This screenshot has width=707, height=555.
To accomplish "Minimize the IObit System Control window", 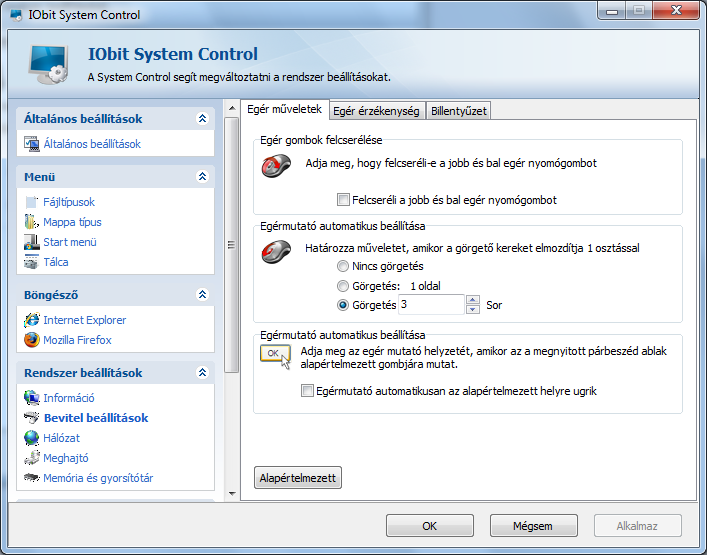I will pyautogui.click(x=612, y=11).
